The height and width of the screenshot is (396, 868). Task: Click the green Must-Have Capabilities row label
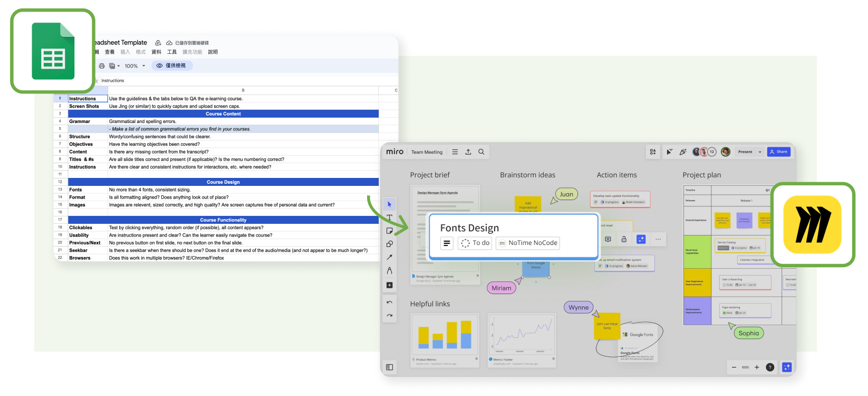pos(697,252)
